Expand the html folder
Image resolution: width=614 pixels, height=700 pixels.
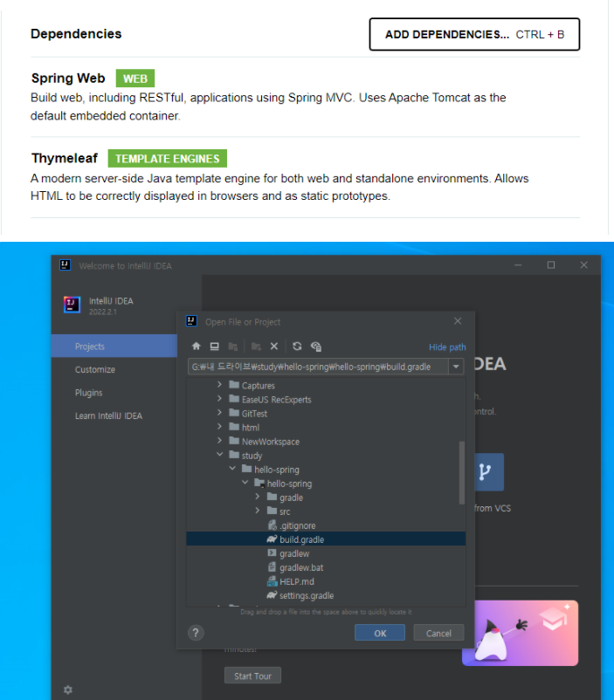tap(219, 427)
